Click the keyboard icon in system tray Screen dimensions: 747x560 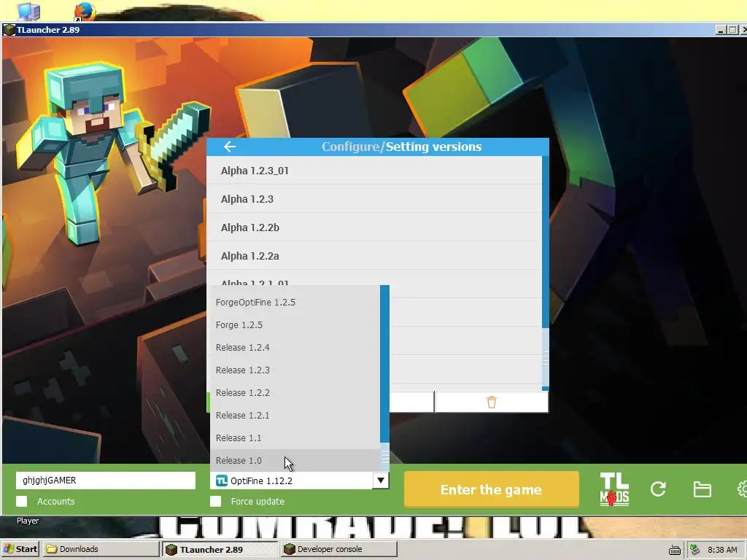[x=675, y=550]
